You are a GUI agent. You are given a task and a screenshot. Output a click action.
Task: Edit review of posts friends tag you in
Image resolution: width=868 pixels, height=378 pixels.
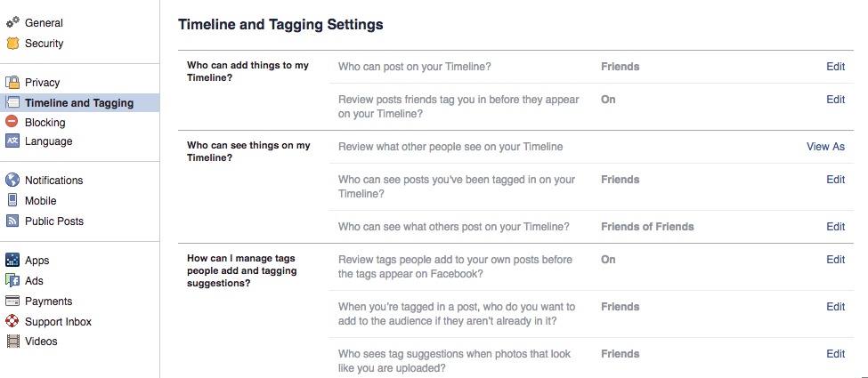[x=835, y=100]
